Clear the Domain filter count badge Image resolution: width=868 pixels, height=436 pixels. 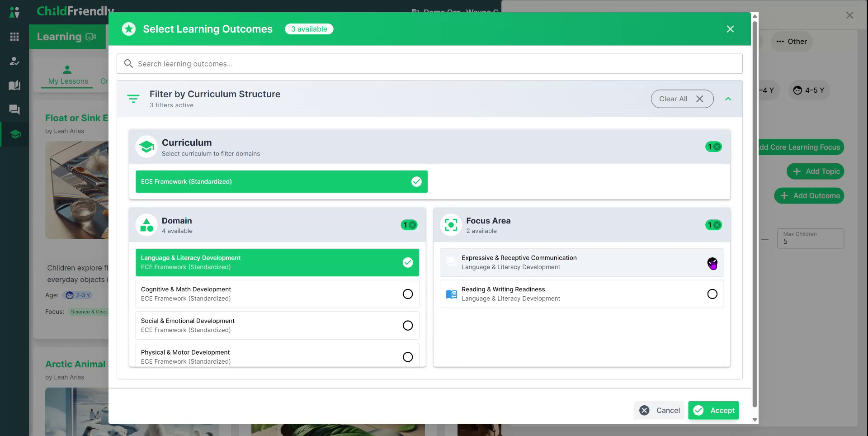click(409, 225)
